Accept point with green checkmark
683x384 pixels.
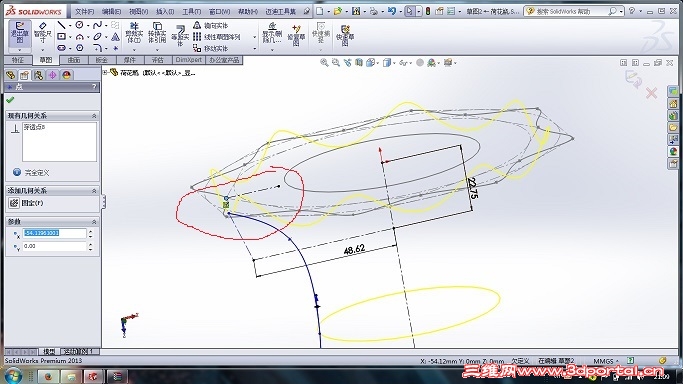point(10,100)
